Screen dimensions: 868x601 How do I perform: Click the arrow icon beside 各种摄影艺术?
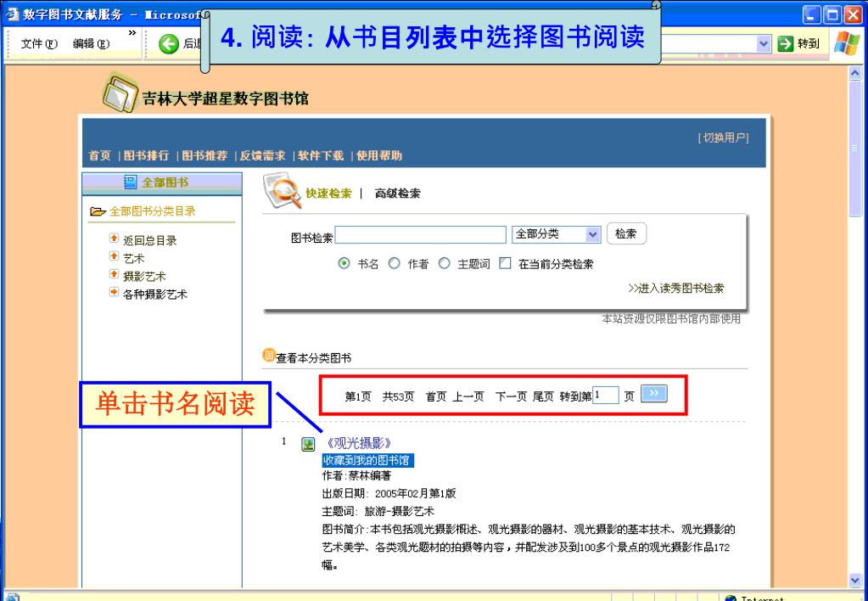click(114, 292)
